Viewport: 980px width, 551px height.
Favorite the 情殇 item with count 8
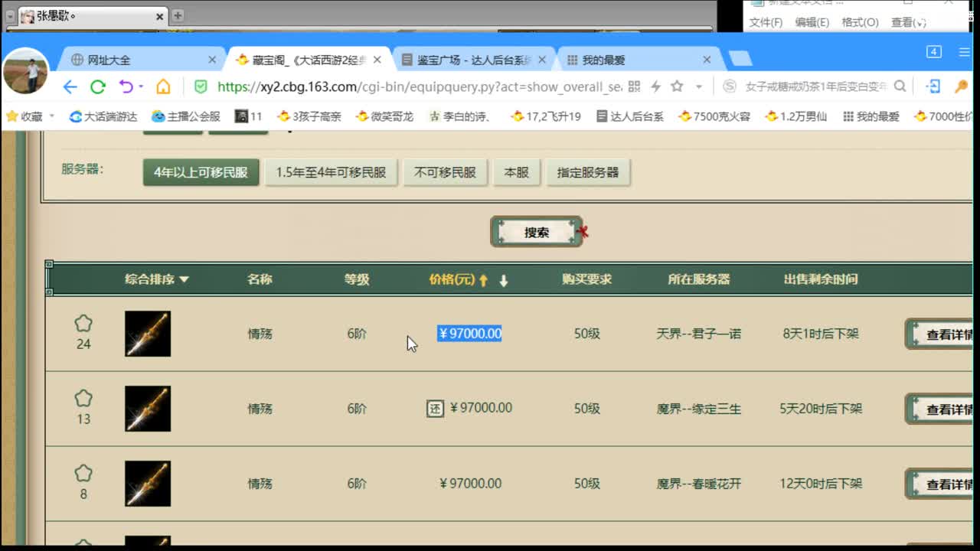(83, 474)
